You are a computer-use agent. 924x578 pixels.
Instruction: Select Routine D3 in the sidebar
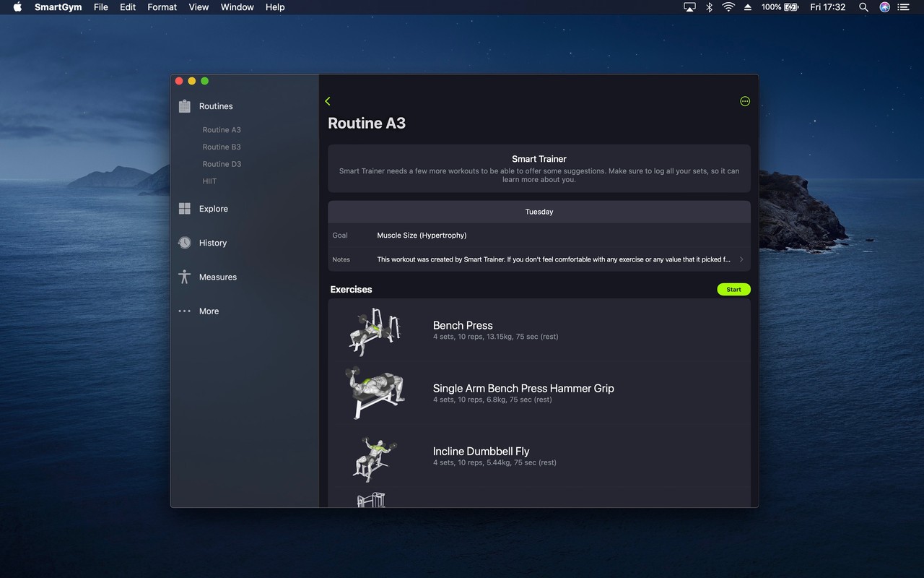pos(222,164)
